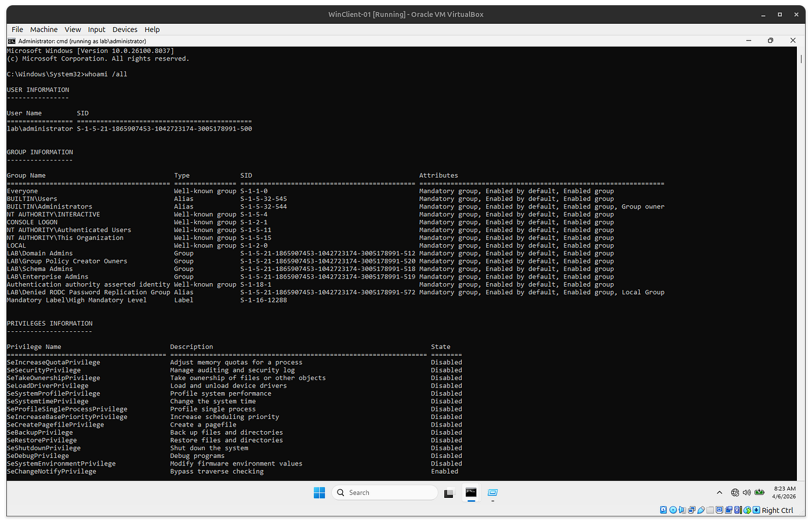This screenshot has height=524, width=812.
Task: Click the VirtualBox mouse integration indicator
Action: (x=747, y=510)
